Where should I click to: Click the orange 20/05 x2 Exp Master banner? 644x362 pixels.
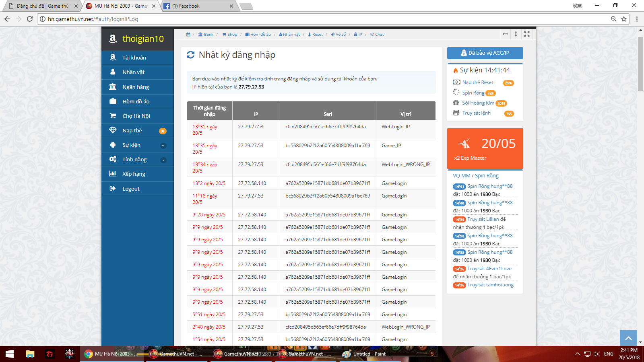click(485, 148)
